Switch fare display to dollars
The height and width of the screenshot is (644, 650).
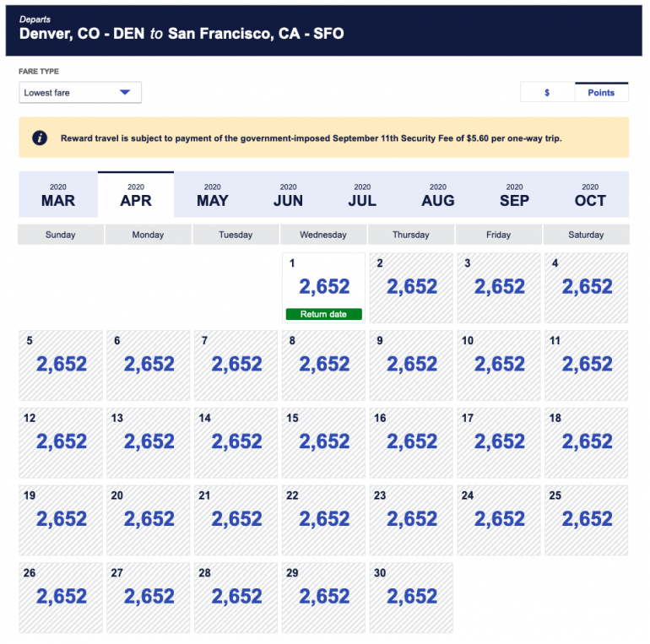pos(547,93)
